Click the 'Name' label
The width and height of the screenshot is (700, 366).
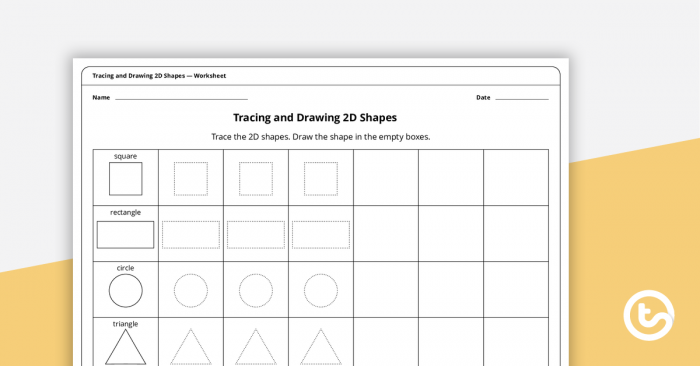[x=101, y=97]
